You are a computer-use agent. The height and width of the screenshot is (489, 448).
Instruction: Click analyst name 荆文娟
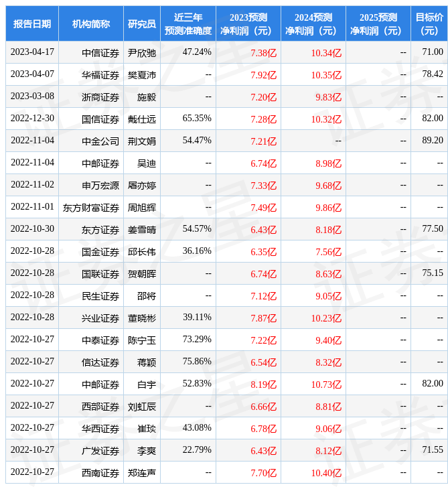(x=142, y=141)
